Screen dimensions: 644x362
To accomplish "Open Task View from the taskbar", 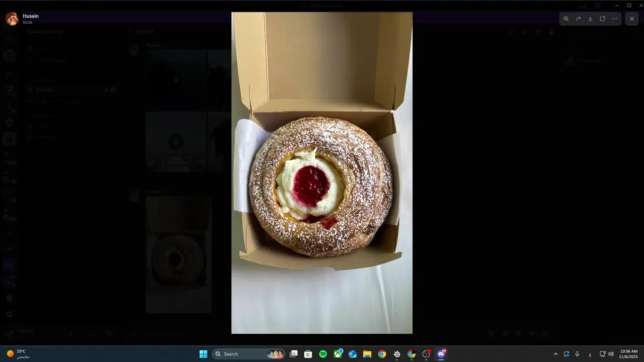I will tap(294, 354).
